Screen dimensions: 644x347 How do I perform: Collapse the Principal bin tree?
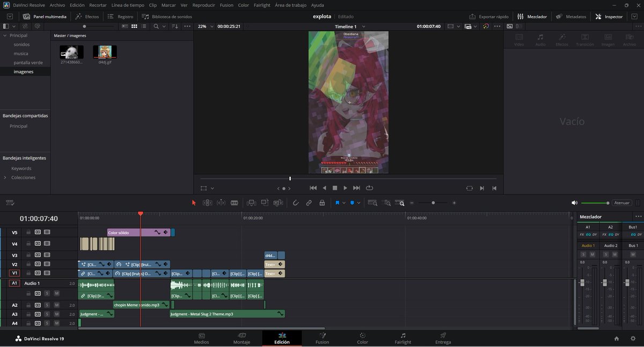[x=5, y=35]
